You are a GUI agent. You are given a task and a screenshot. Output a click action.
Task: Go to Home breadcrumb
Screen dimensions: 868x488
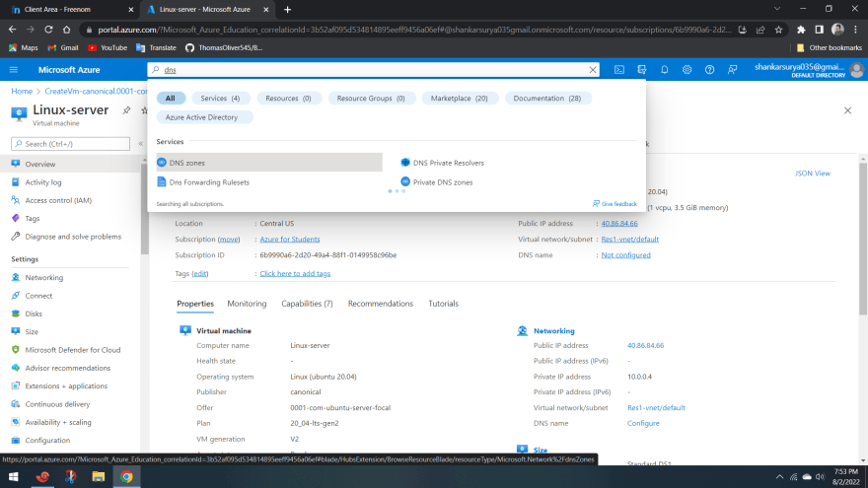click(x=22, y=92)
